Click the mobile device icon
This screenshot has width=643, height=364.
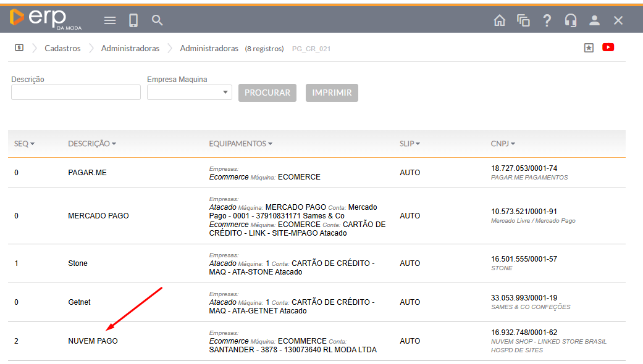click(x=133, y=20)
